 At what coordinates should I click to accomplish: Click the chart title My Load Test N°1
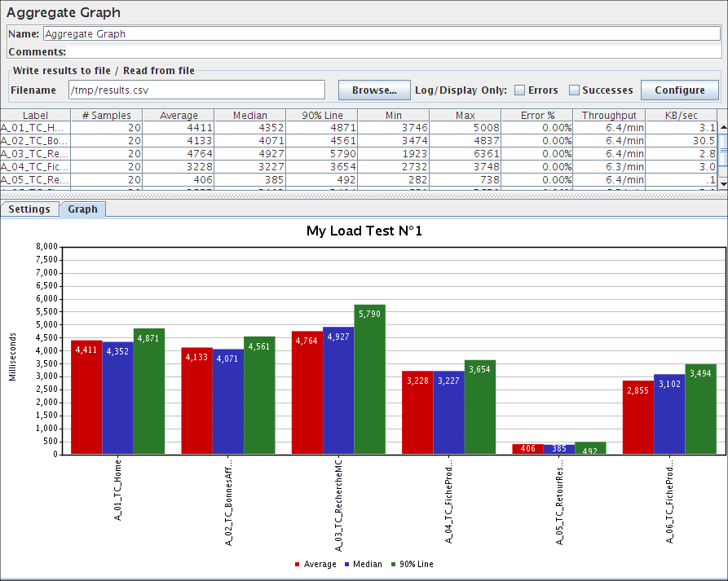point(364,231)
